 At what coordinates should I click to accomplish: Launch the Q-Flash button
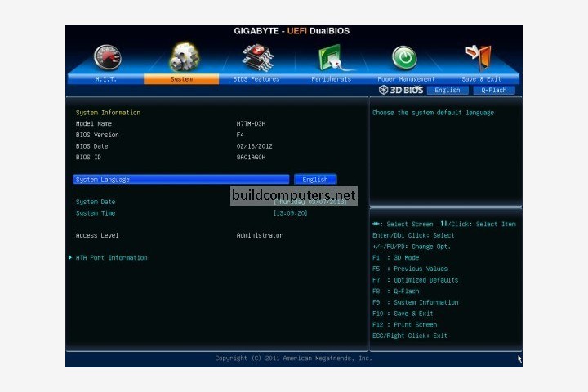pyautogui.click(x=494, y=90)
